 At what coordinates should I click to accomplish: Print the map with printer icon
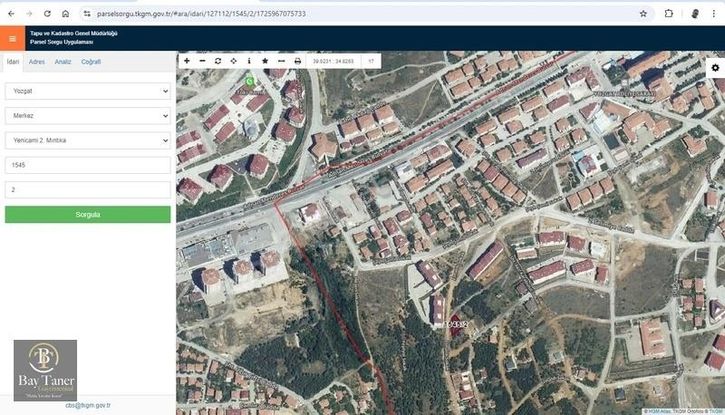click(x=297, y=61)
